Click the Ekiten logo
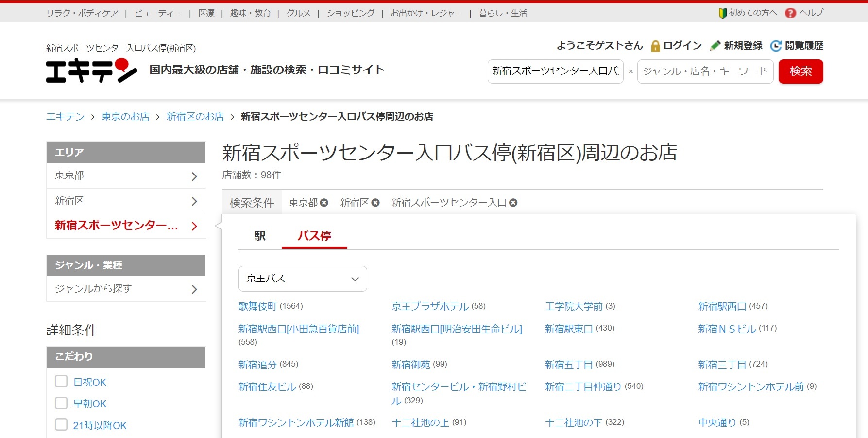This screenshot has width=868, height=438. (x=92, y=70)
